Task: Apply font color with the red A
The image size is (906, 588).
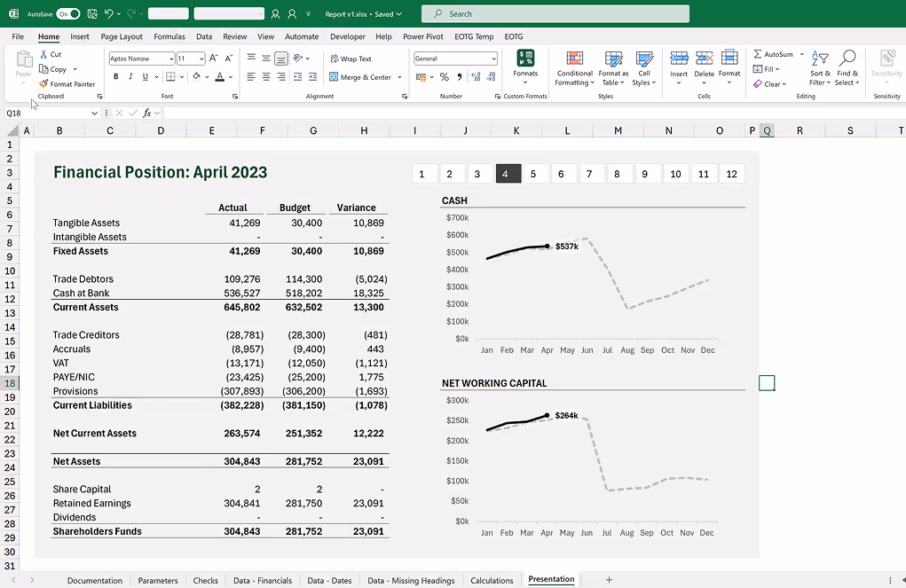Action: [x=219, y=76]
